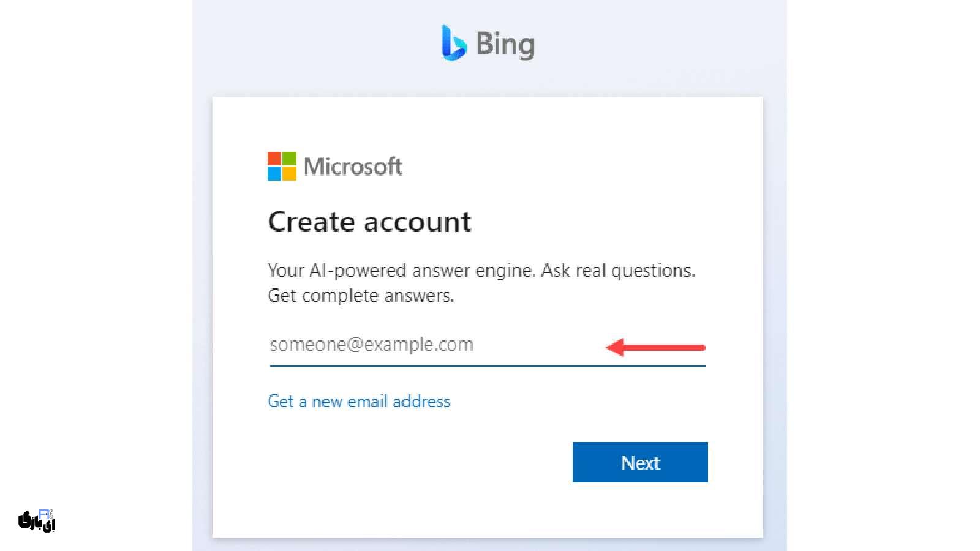Open the Get a new email address link
The height and width of the screenshot is (551, 980).
pos(359,402)
